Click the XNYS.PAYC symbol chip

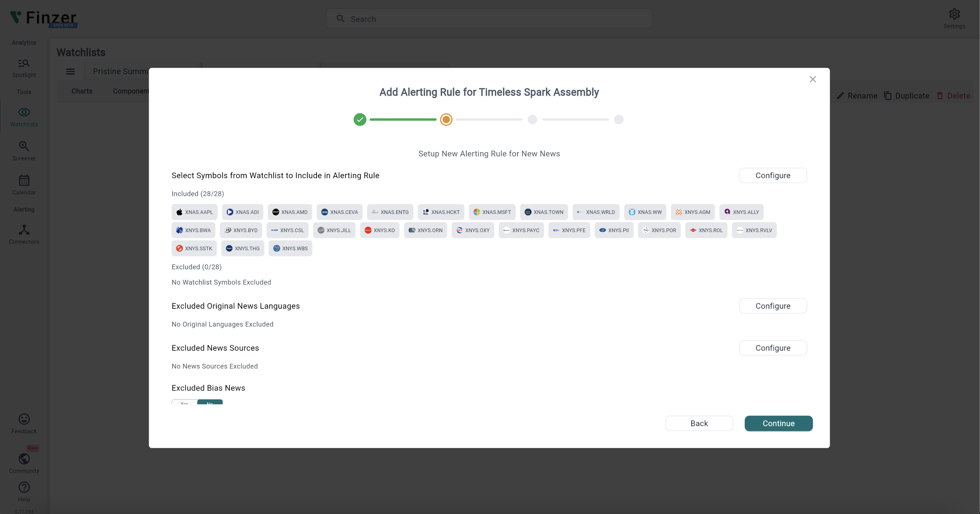click(x=521, y=230)
